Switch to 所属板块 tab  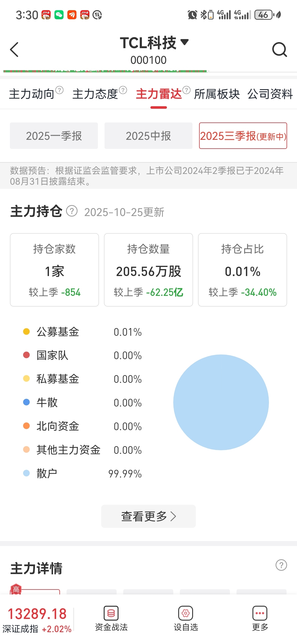(217, 94)
